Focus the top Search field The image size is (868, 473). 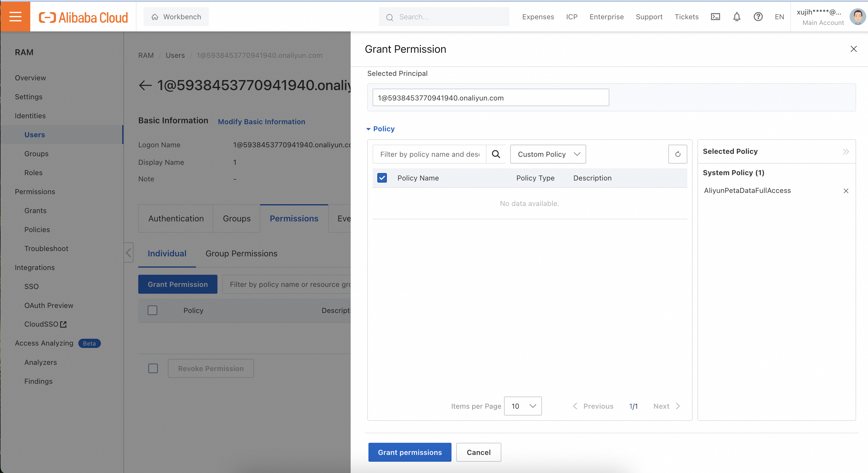tap(444, 17)
